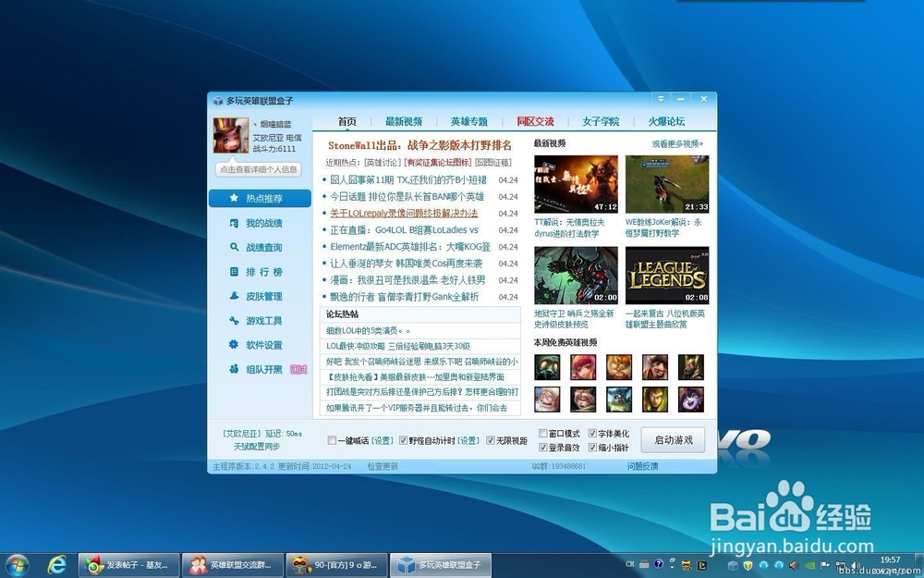Enable 窗口模式 window mode
Viewport: 924px width, 578px height.
pyautogui.click(x=542, y=433)
